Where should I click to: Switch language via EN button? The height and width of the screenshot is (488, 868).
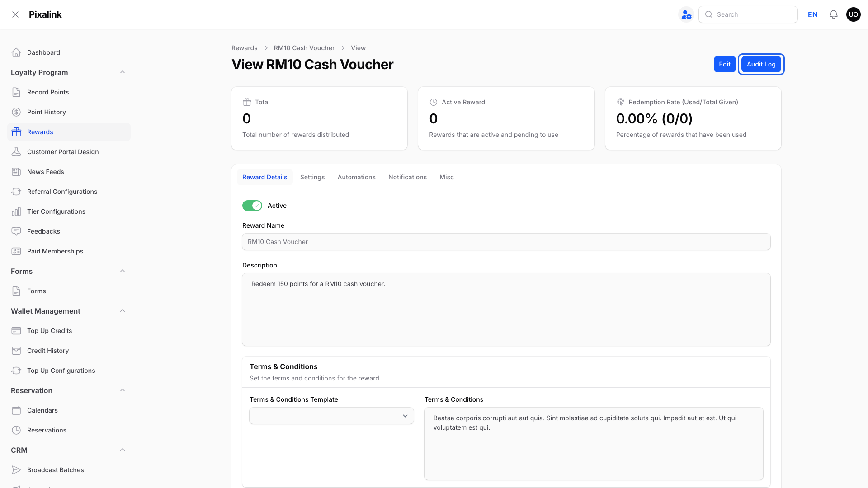(x=813, y=14)
